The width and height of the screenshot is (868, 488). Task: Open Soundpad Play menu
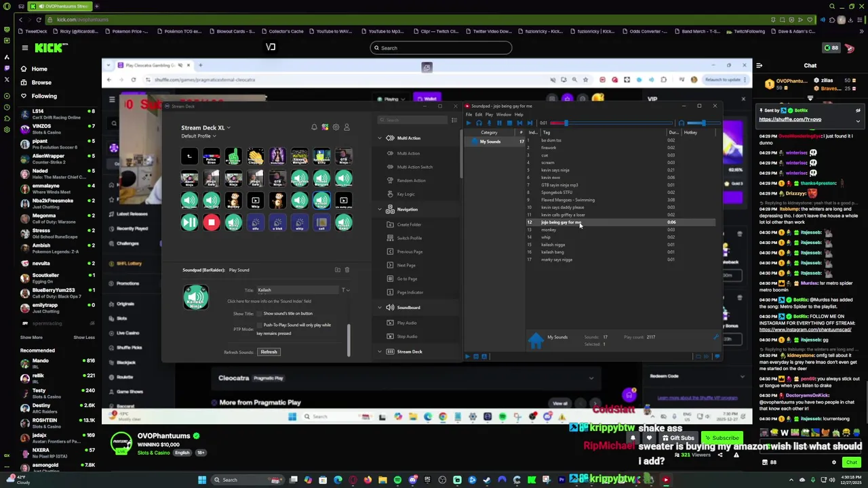(x=489, y=115)
